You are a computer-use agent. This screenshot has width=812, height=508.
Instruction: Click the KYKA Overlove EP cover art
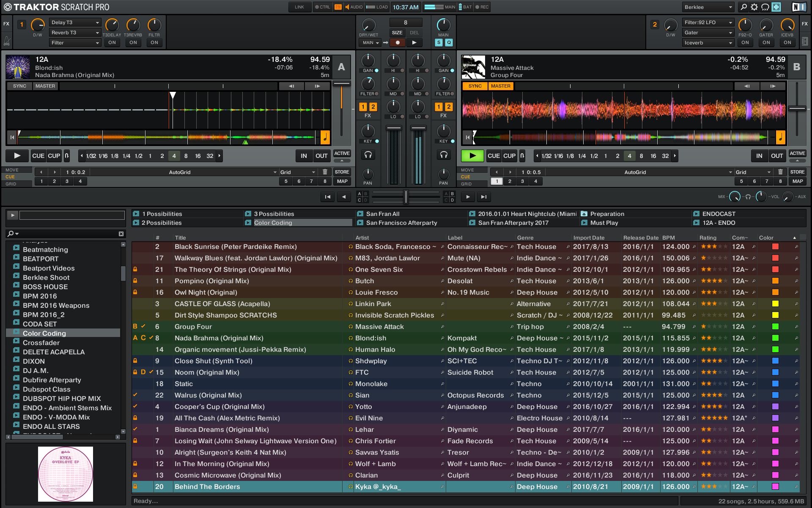pos(66,474)
